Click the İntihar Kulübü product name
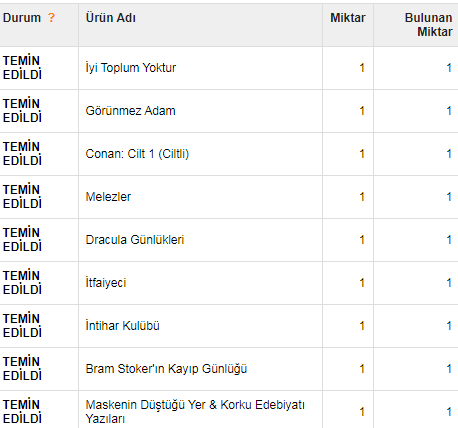This screenshot has height=428, width=458. [x=122, y=326]
